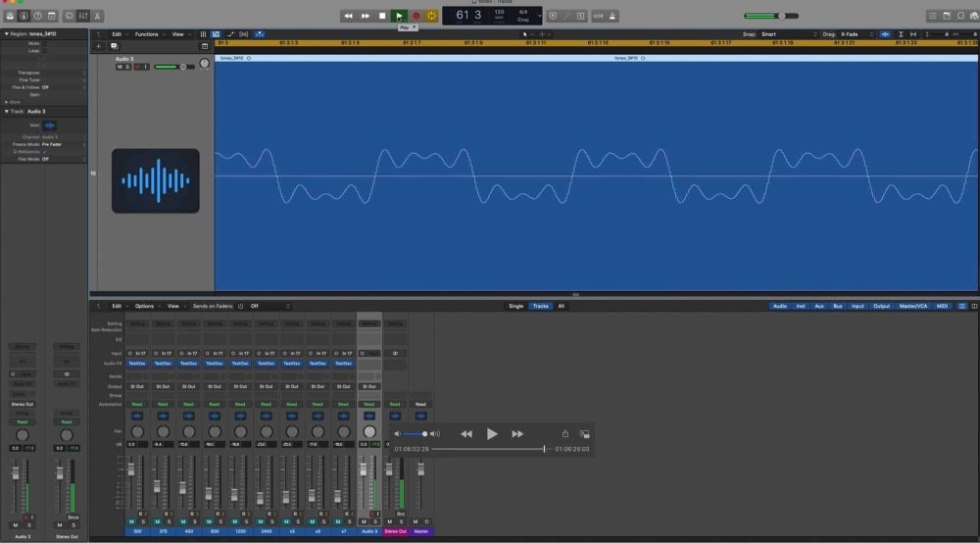This screenshot has height=543, width=980.
Task: Click the Forward transport button
Action: coord(365,16)
